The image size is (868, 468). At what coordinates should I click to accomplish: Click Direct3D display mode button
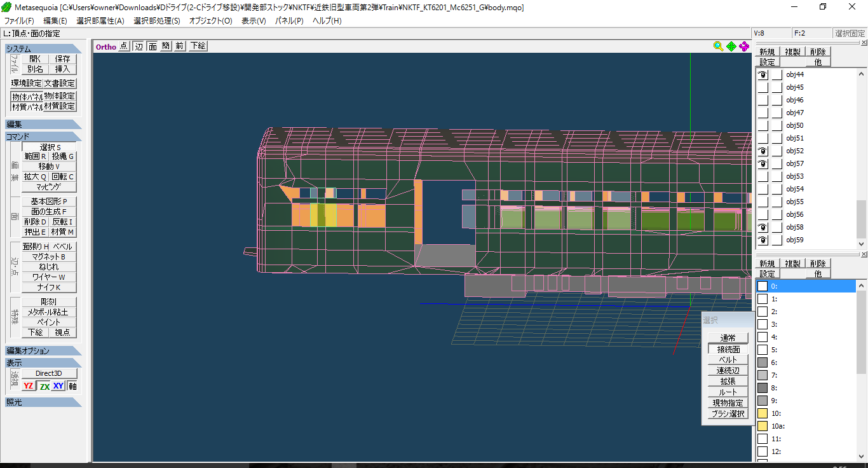pos(50,373)
